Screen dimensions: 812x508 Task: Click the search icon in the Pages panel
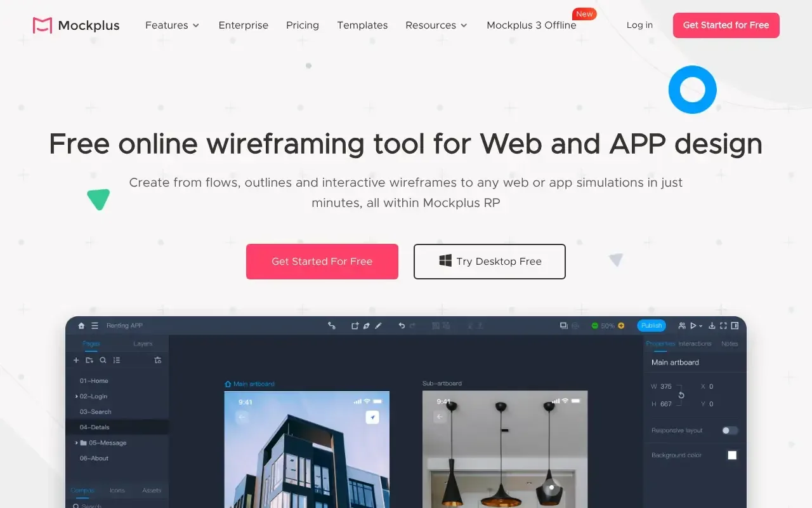[103, 360]
